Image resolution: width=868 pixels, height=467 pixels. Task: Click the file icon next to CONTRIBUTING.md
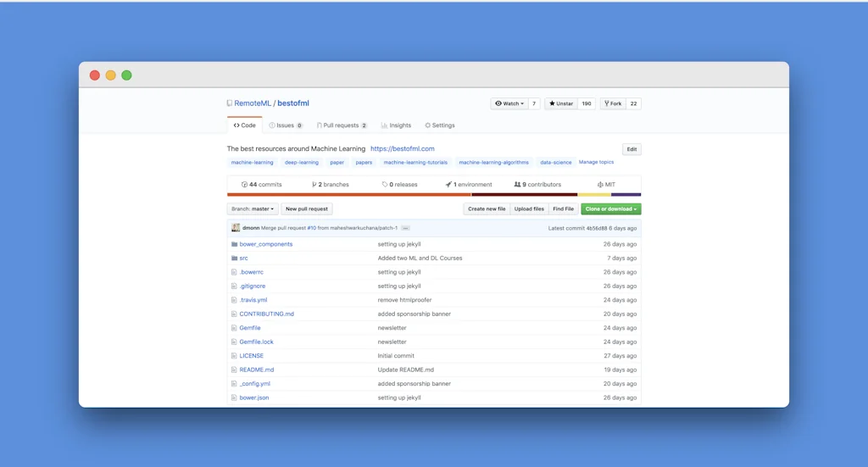234,314
